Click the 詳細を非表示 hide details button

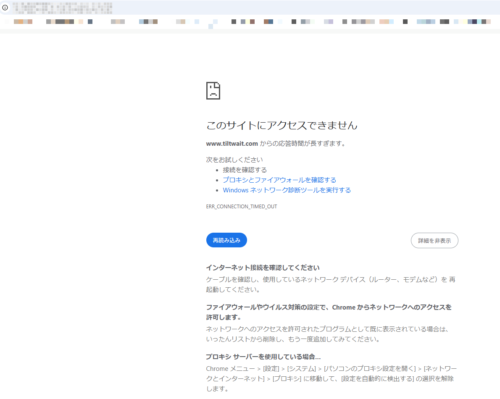pos(434,240)
